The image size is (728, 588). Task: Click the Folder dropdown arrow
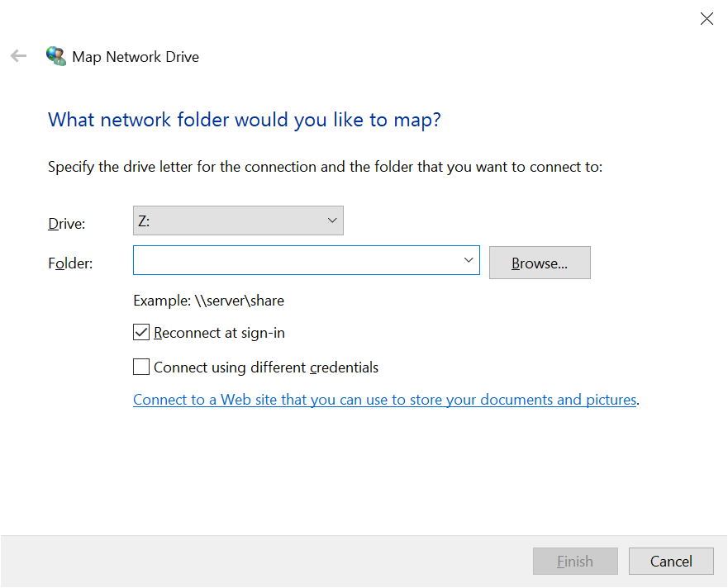[468, 259]
